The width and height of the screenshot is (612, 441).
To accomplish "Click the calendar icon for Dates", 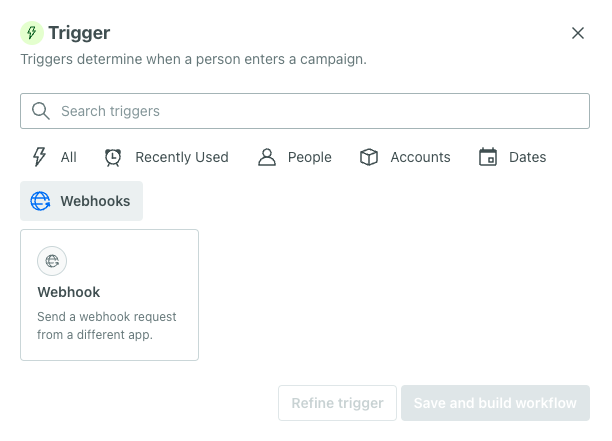I will click(x=488, y=157).
